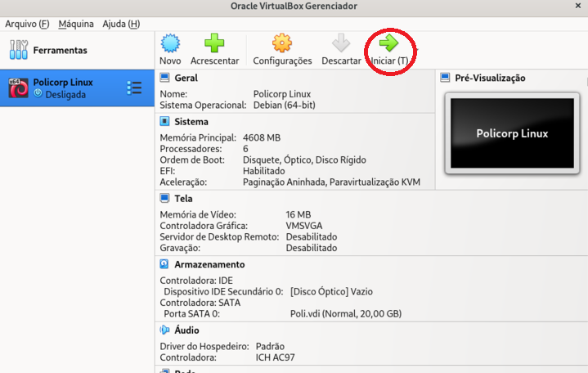Click the Tela monitor icon
This screenshot has height=373, width=588.
(164, 198)
